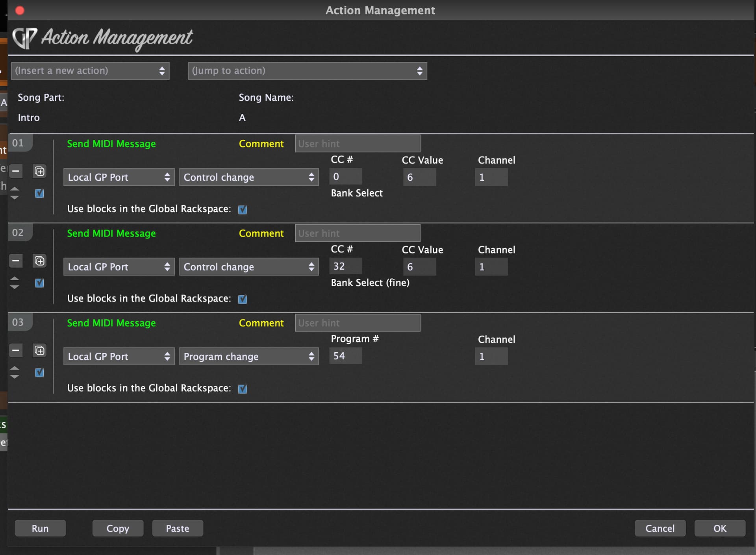Uncheck Global Rackspace blocks for action 02
The image size is (756, 555).
[x=243, y=299]
